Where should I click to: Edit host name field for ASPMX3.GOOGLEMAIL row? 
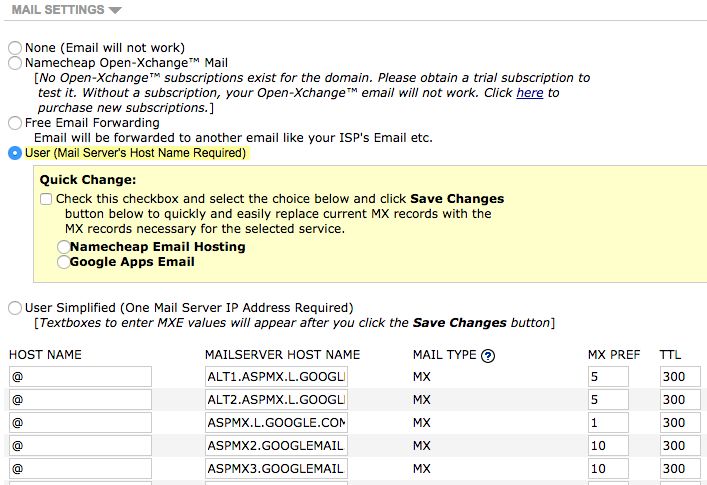[80, 469]
